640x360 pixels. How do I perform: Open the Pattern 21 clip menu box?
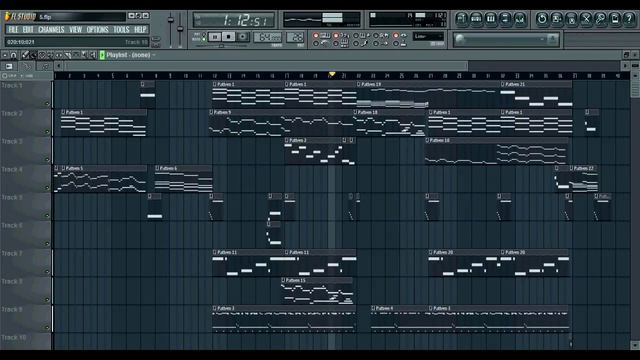(x=503, y=84)
